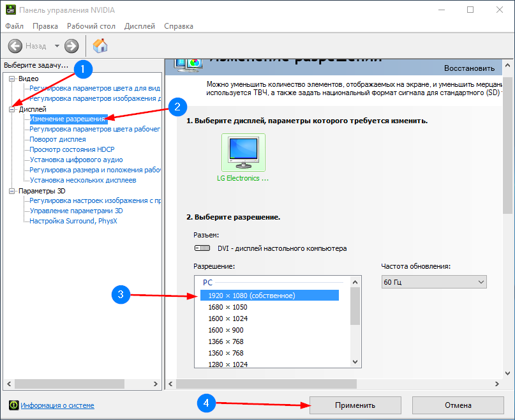The image size is (515, 420).
Task: Collapse the Видео tree node
Action: pos(12,79)
